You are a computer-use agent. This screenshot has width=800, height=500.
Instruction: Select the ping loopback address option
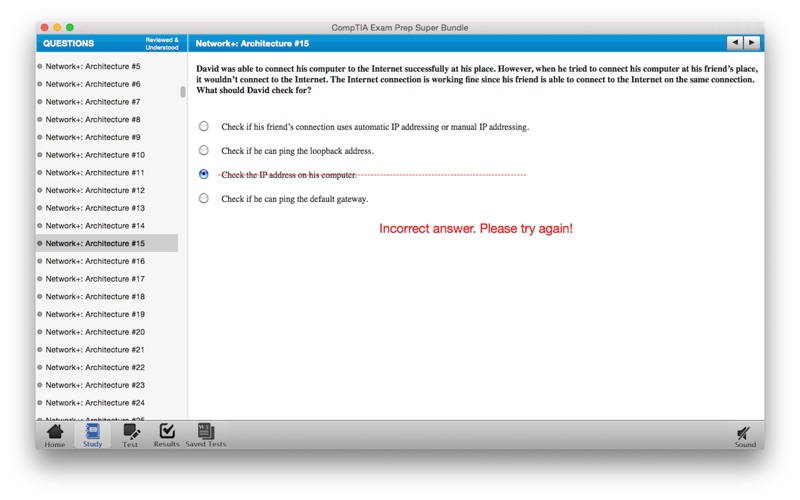point(204,151)
